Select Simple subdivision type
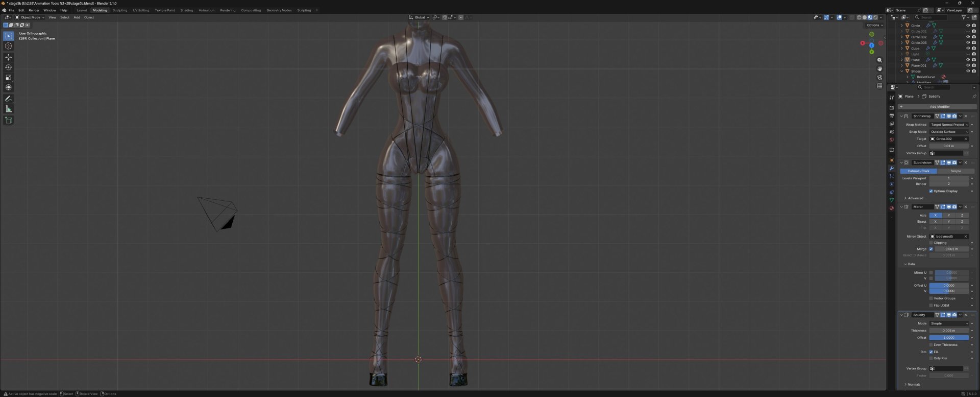 pos(955,171)
